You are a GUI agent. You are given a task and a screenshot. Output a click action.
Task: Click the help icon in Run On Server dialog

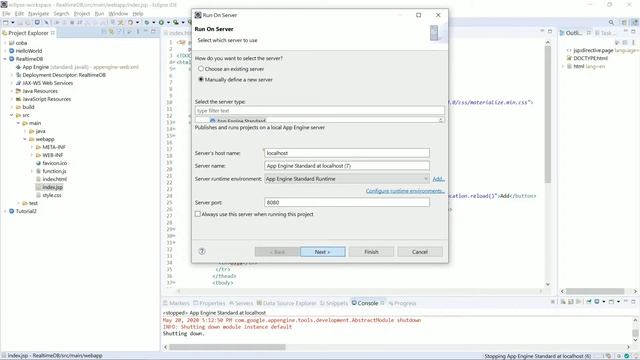[202, 251]
